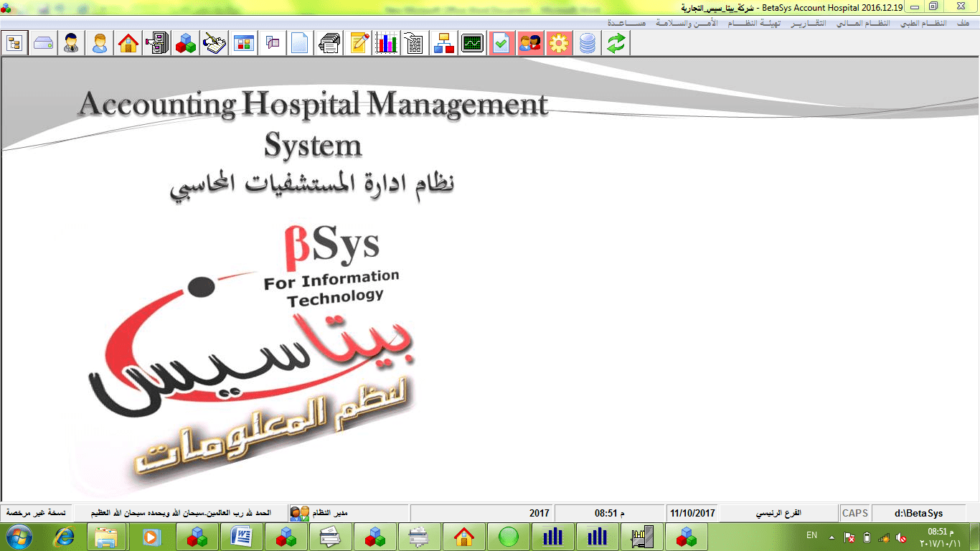This screenshot has height=551, width=980.
Task: Open the ملف menu
Action: click(963, 23)
